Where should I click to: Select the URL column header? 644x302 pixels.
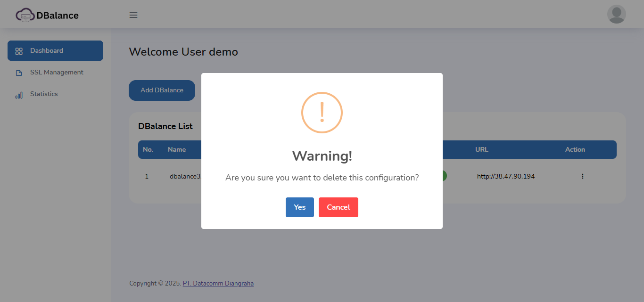pyautogui.click(x=482, y=149)
